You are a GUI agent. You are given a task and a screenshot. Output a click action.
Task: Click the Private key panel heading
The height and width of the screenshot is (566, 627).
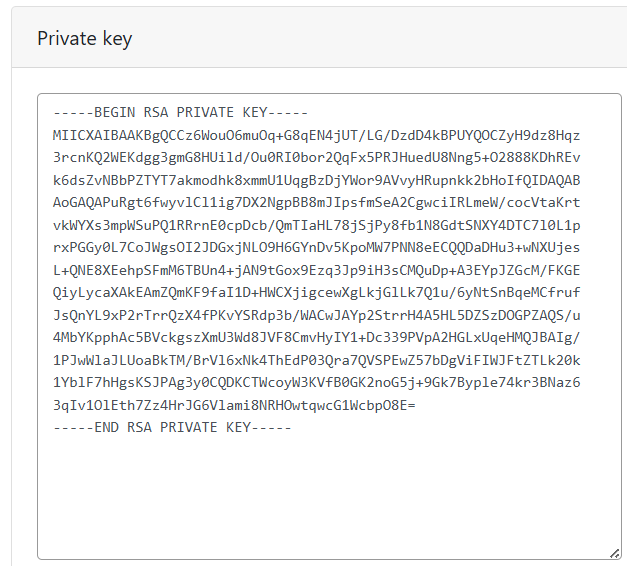tap(85, 39)
